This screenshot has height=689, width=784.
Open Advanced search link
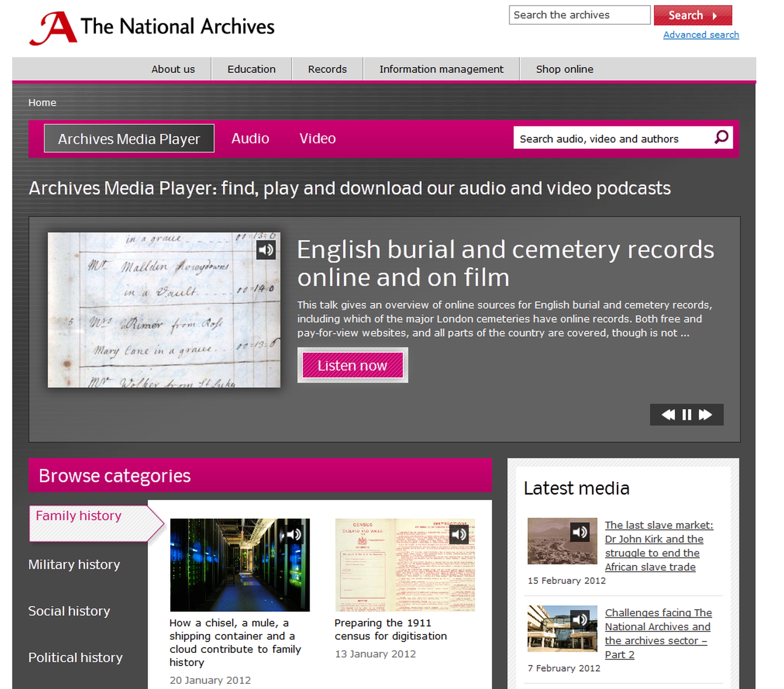(701, 34)
